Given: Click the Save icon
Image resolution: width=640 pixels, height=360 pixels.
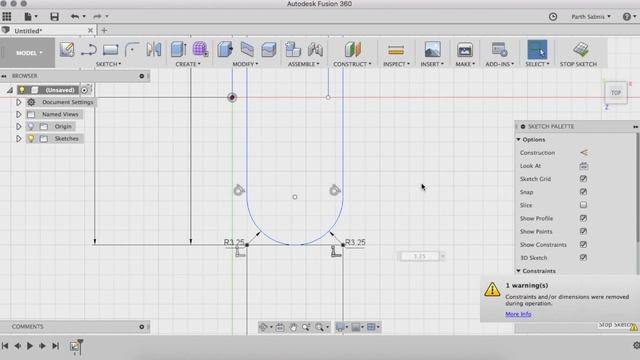Looking at the screenshot, I should [54, 16].
